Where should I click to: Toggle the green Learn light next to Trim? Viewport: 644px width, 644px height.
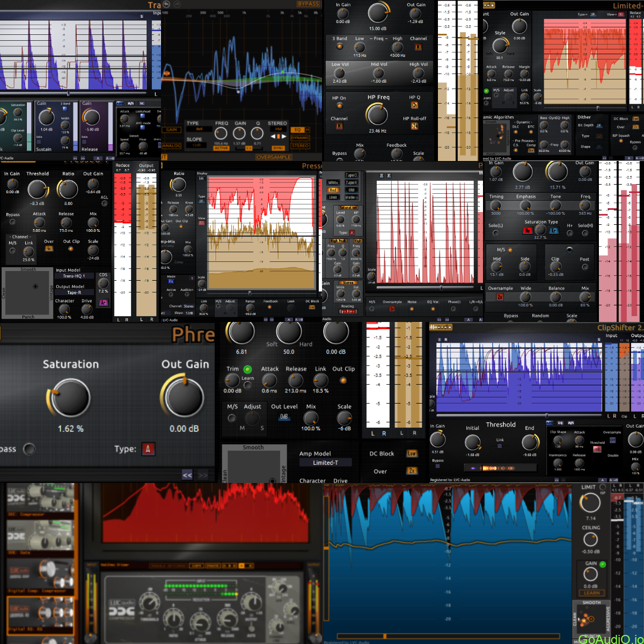[247, 369]
